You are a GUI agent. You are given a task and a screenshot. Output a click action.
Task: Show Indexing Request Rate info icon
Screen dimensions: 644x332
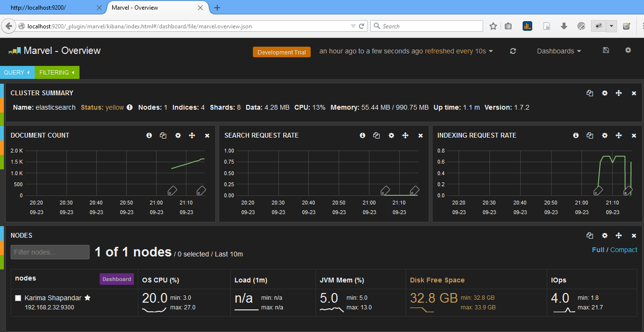(x=576, y=136)
